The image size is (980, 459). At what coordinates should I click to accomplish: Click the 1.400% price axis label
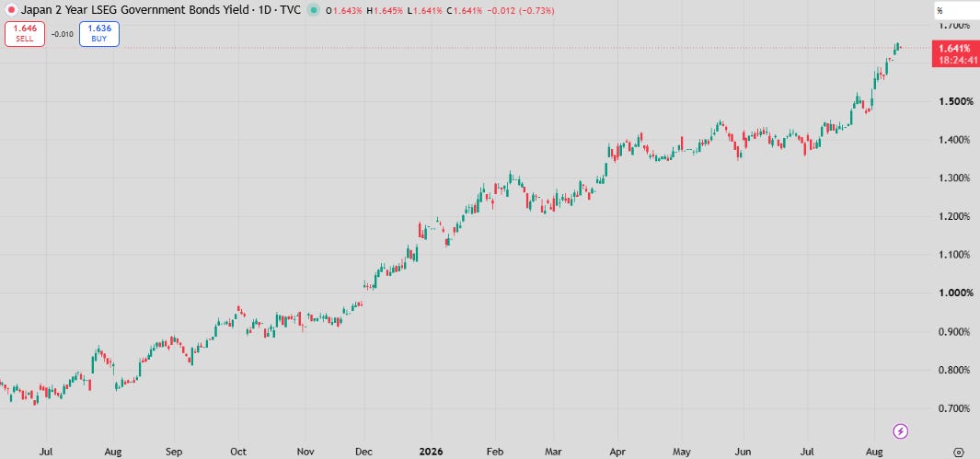[953, 139]
